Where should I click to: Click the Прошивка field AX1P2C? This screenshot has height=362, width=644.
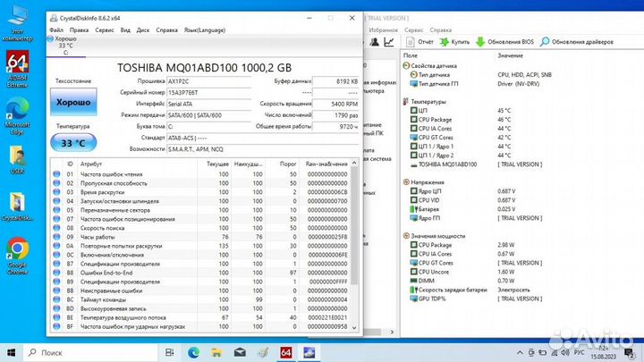click(x=208, y=81)
